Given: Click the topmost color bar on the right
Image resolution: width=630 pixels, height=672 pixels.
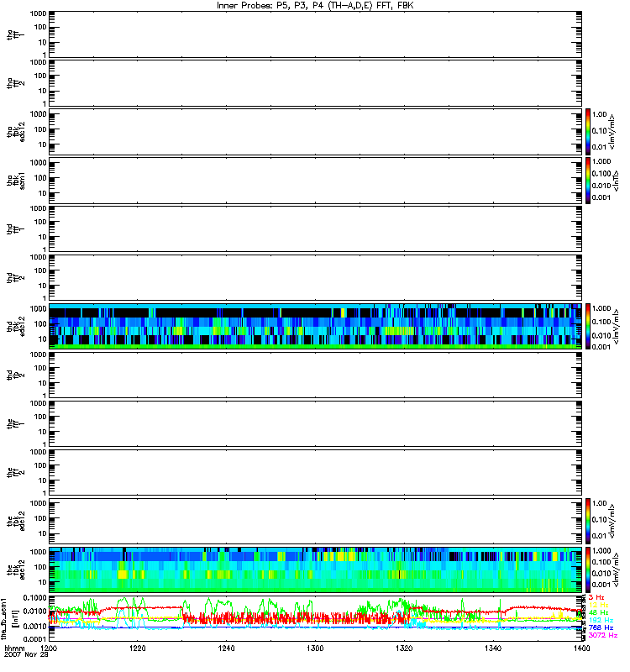Looking at the screenshot, I should click(x=589, y=130).
